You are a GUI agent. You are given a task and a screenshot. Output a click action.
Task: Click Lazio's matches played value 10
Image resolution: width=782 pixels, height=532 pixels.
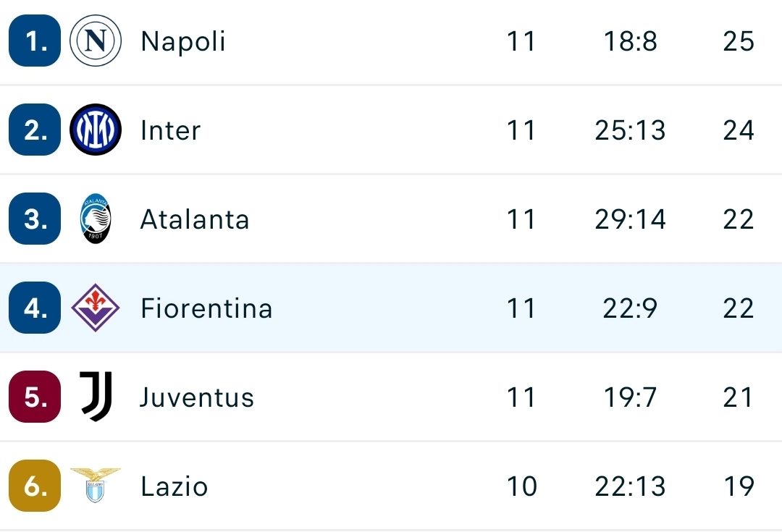point(521,486)
